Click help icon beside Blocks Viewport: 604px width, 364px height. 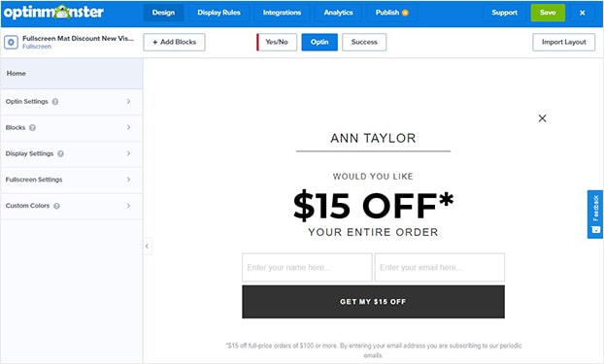32,127
